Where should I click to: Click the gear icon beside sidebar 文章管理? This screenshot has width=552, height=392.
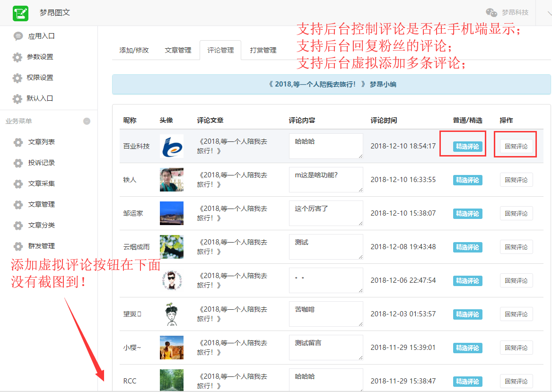[x=18, y=204]
